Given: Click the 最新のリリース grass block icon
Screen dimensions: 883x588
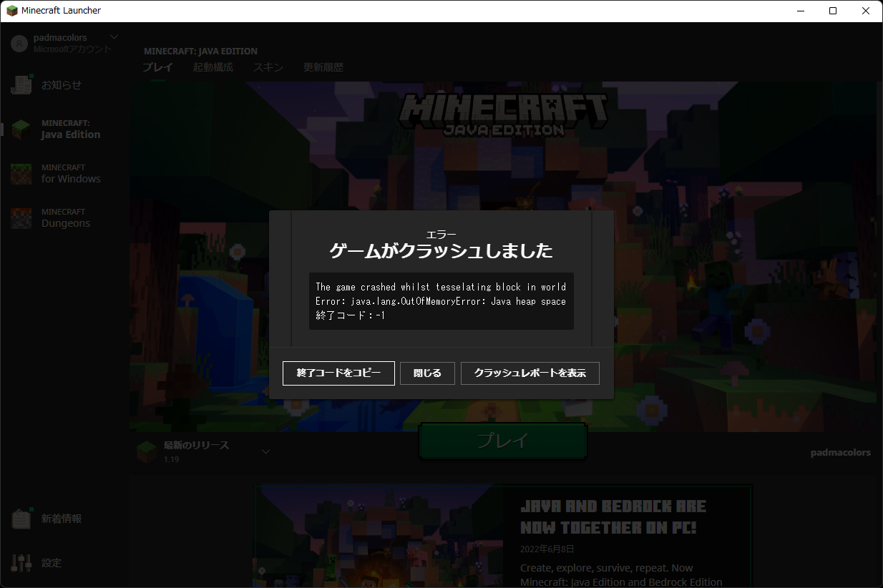Looking at the screenshot, I should (x=147, y=451).
